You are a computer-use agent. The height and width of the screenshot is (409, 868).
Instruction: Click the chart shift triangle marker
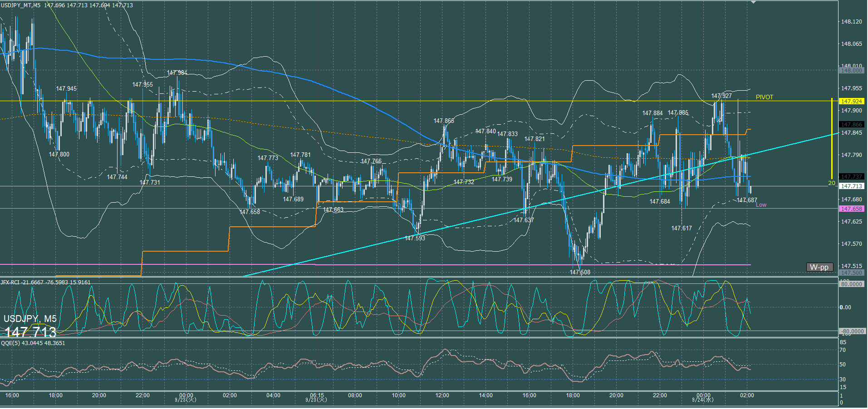point(753,2)
